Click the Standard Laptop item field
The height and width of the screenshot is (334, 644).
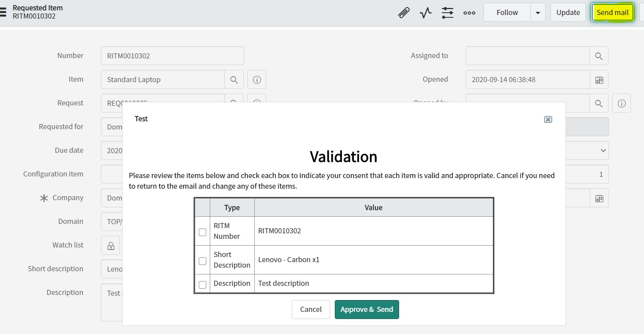[x=163, y=80]
